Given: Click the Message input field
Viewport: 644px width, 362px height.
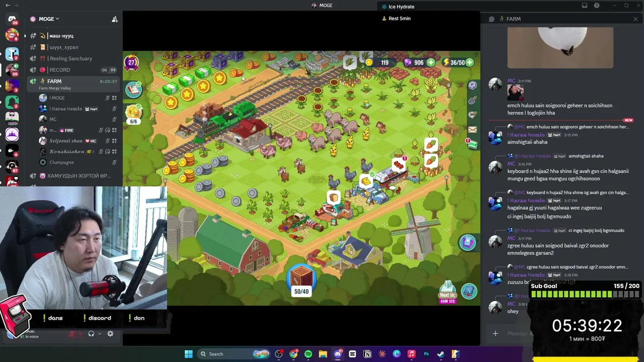Looking at the screenshot, I should click(516, 333).
